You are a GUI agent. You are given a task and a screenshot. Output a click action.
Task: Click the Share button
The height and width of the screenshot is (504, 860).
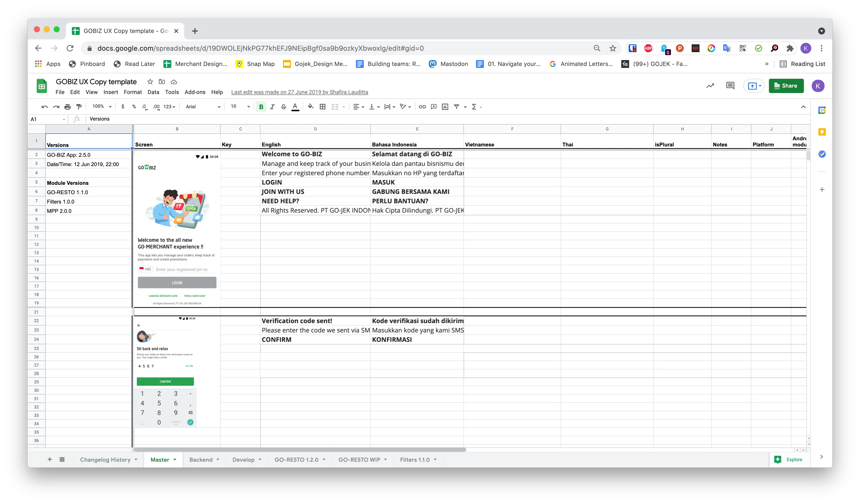click(786, 86)
